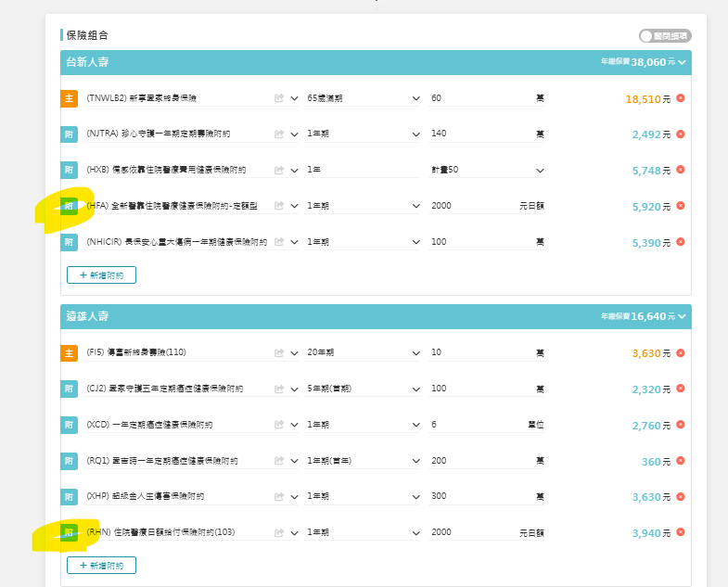Click 新增附約 button under 台新人壽
This screenshot has width=728, height=587.
[x=101, y=274]
